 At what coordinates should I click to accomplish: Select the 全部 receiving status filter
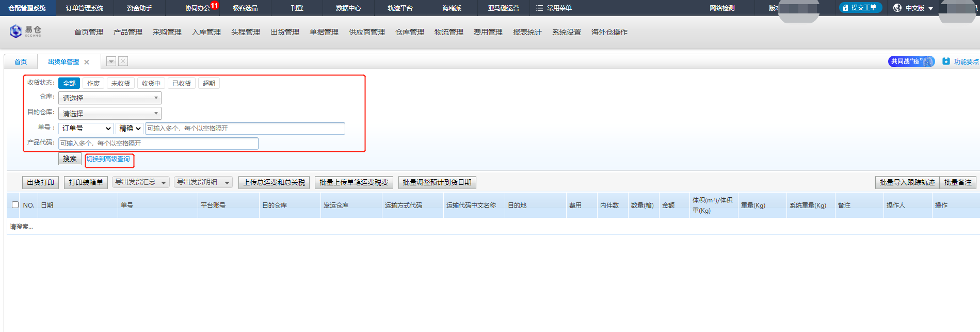pyautogui.click(x=69, y=84)
